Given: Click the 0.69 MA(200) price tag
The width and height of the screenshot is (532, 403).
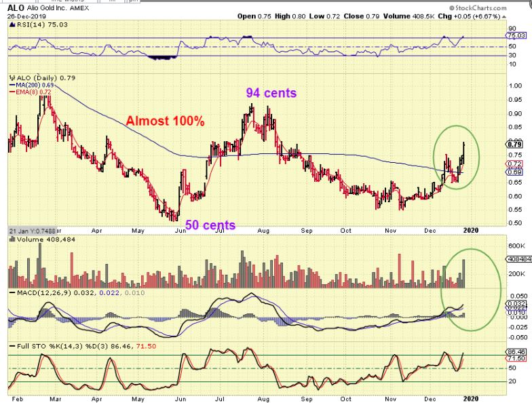Looking at the screenshot, I should [515, 172].
